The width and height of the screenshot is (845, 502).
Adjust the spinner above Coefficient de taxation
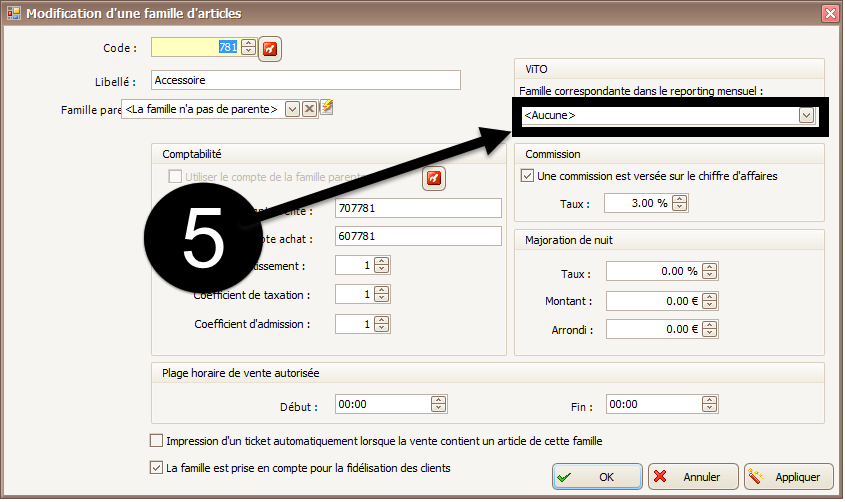(x=382, y=265)
